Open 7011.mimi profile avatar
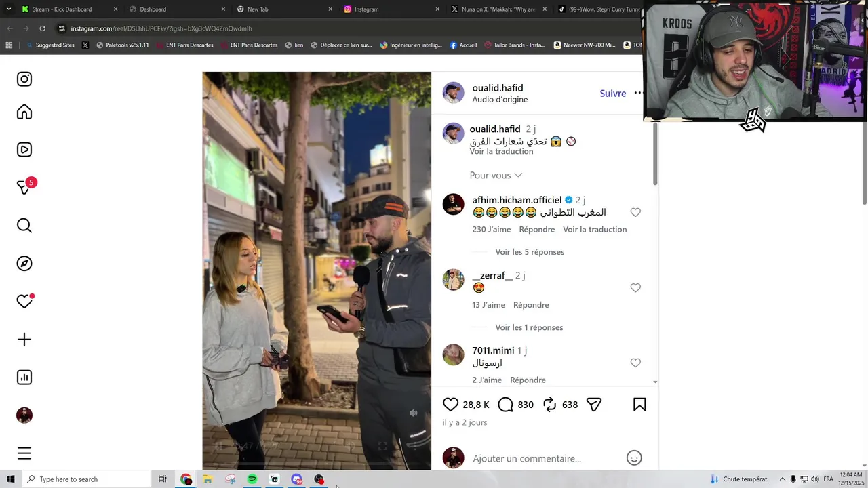Viewport: 868px width, 488px height. pyautogui.click(x=453, y=354)
